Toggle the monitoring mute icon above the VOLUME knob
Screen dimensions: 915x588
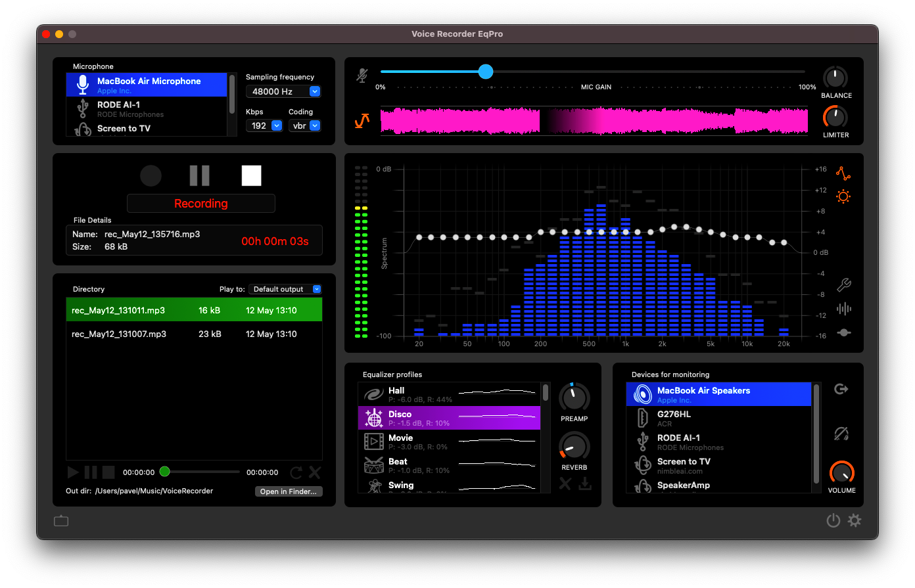841,433
